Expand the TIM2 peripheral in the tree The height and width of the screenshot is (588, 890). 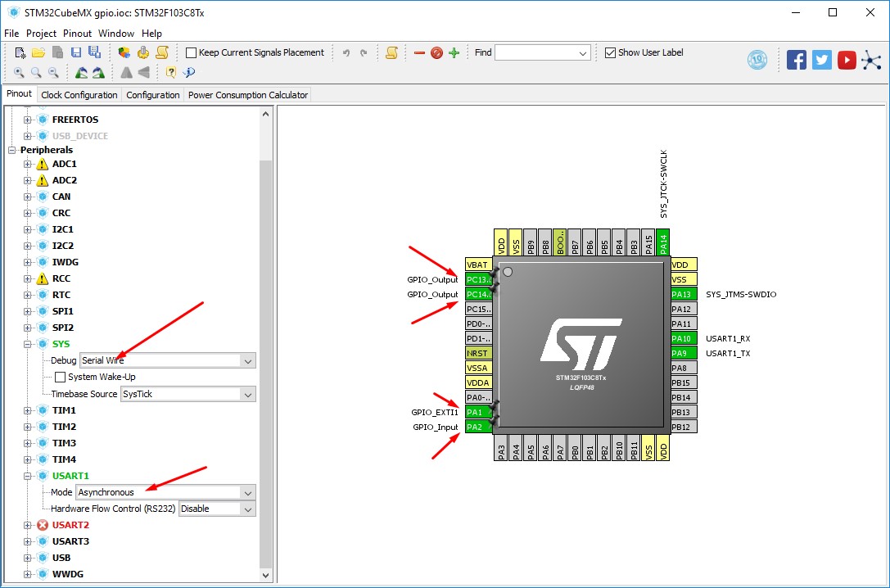(27, 427)
